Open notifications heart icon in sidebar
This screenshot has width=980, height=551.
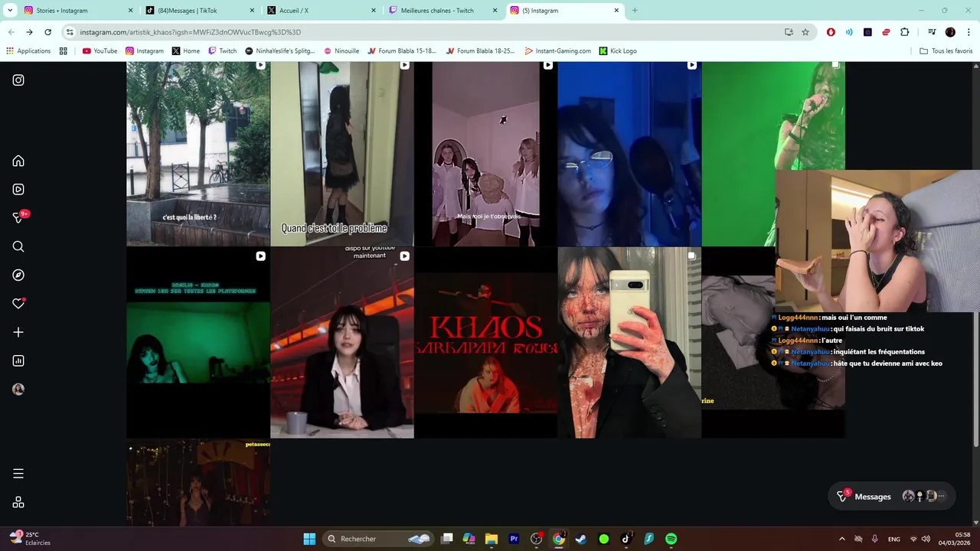18,304
